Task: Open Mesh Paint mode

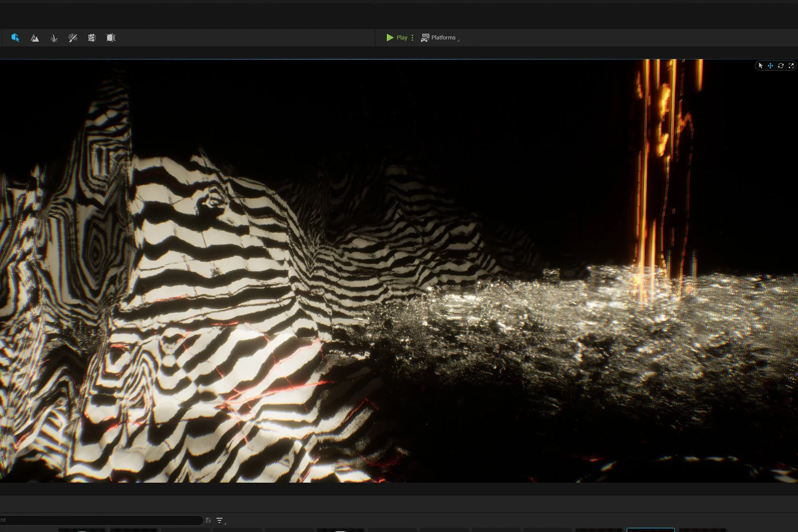Action: click(73, 38)
